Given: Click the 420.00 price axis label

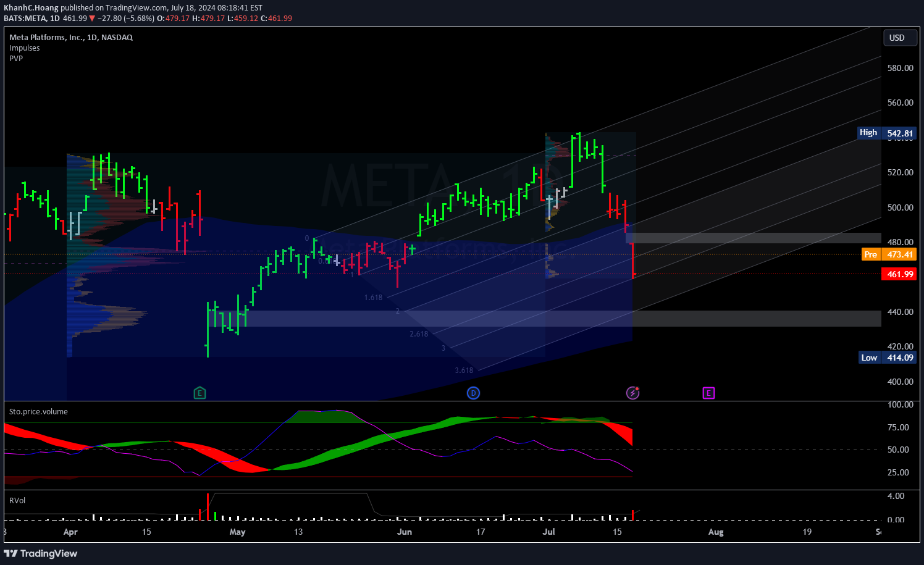Looking at the screenshot, I should pyautogui.click(x=900, y=346).
